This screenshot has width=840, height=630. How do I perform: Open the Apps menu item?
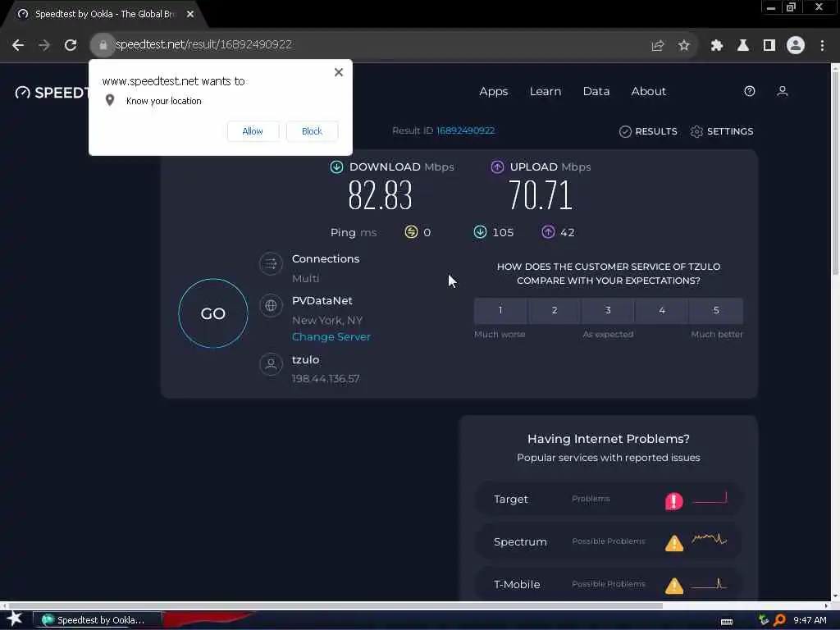click(x=493, y=92)
